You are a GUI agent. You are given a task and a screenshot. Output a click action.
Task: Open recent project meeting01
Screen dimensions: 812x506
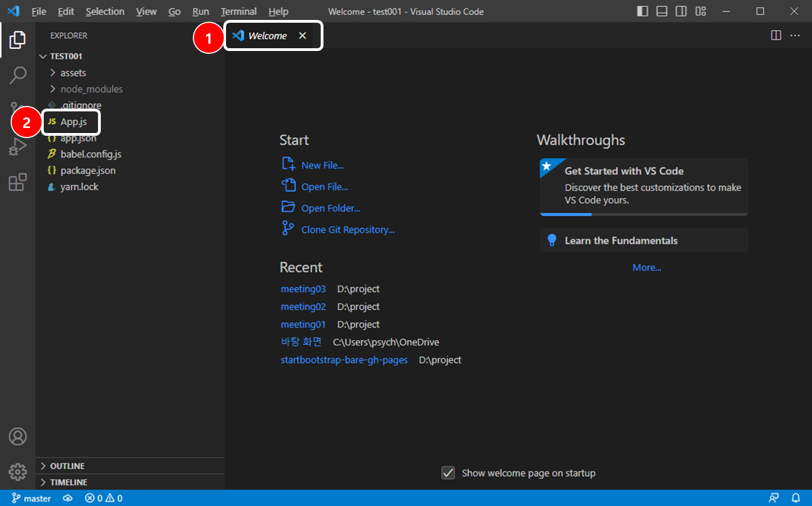(x=303, y=324)
